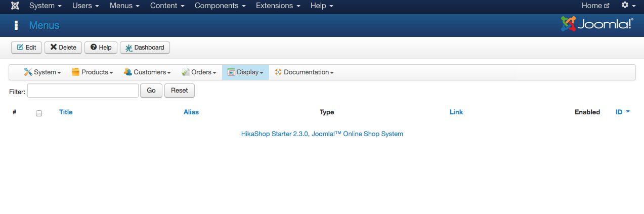Image resolution: width=644 pixels, height=214 pixels.
Task: Toggle the select-all checkbox in table header
Action: coord(39,113)
